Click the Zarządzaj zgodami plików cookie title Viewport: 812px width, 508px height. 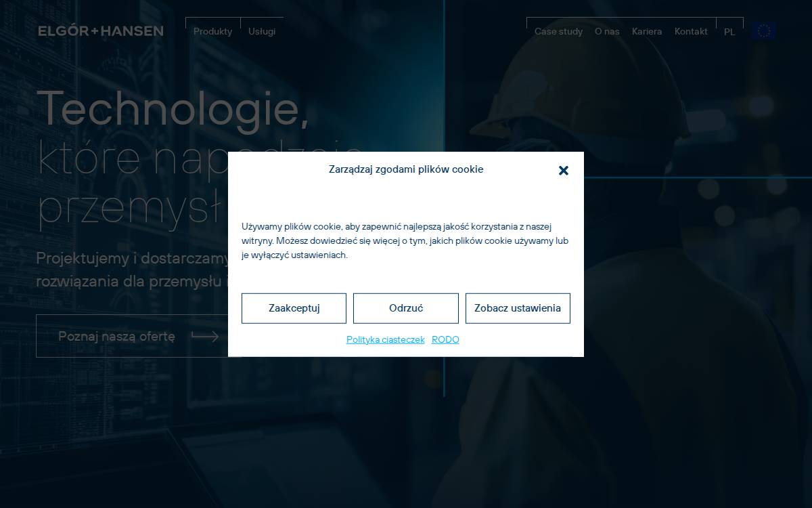pos(406,169)
